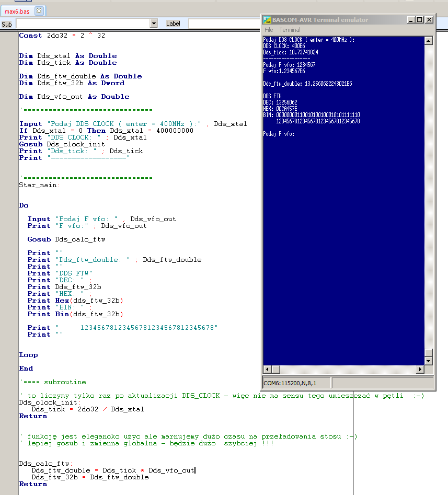Open the terminal emulator File menu
The image size is (448, 495).
[x=268, y=30]
